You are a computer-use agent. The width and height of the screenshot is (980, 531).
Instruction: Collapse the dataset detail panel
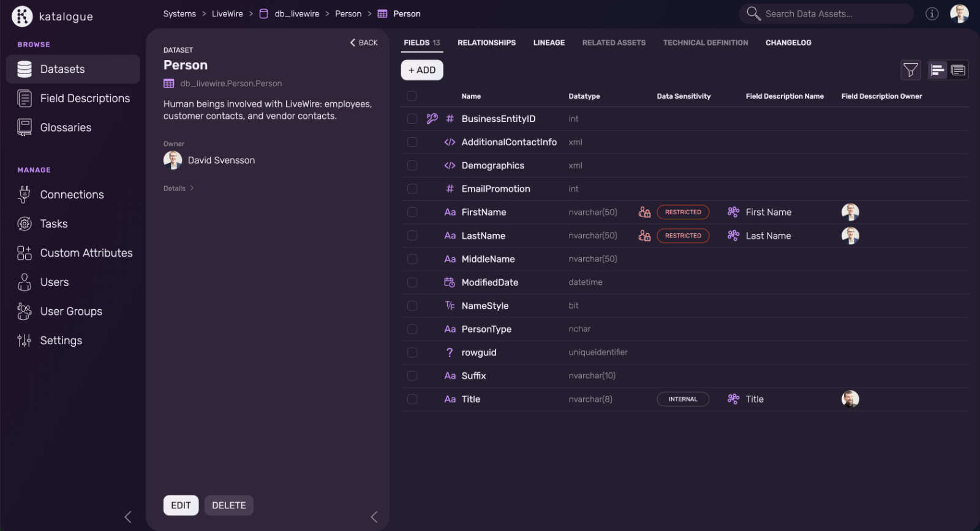pyautogui.click(x=374, y=517)
